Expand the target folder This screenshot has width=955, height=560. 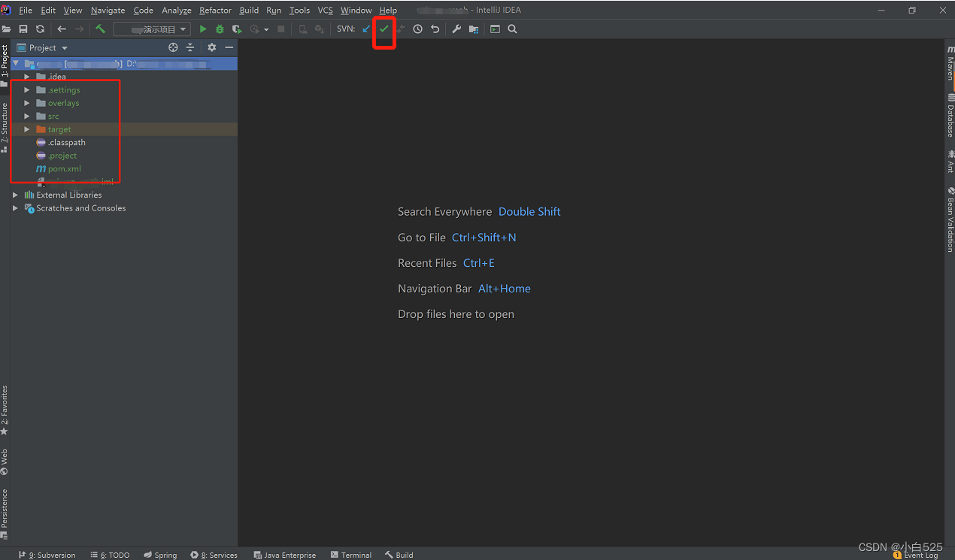27,129
